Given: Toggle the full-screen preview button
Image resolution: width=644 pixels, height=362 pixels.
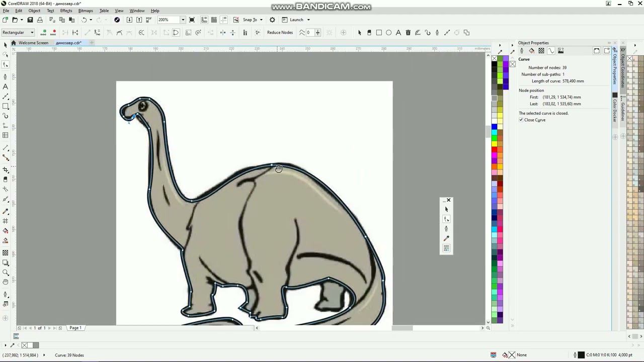Looking at the screenshot, I should tap(192, 20).
